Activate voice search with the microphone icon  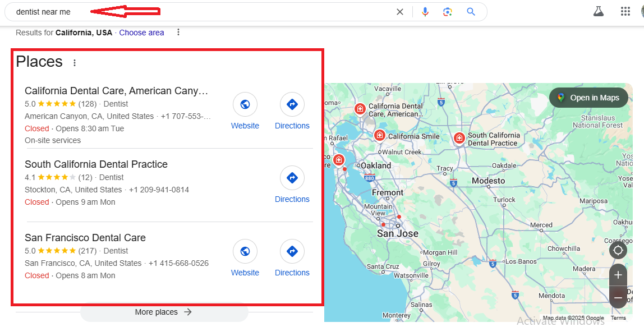pos(425,11)
